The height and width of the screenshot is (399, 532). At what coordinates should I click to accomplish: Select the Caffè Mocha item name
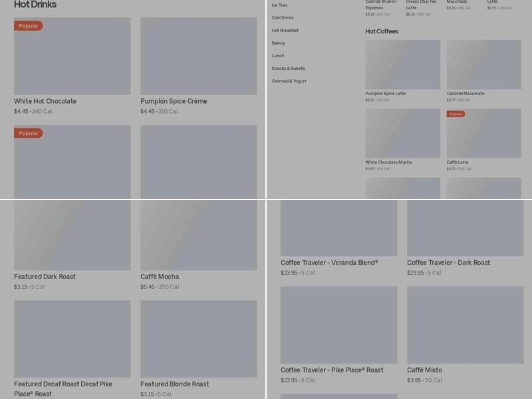(x=160, y=277)
